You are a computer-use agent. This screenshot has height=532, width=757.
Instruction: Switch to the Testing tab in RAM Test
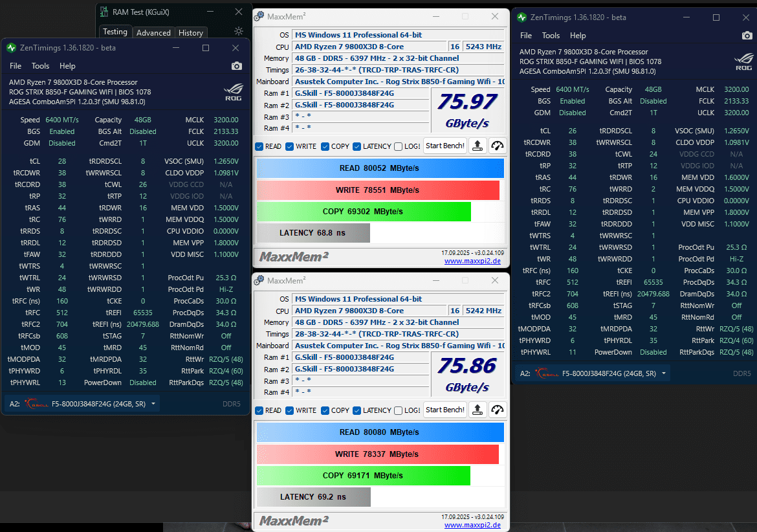(x=115, y=32)
